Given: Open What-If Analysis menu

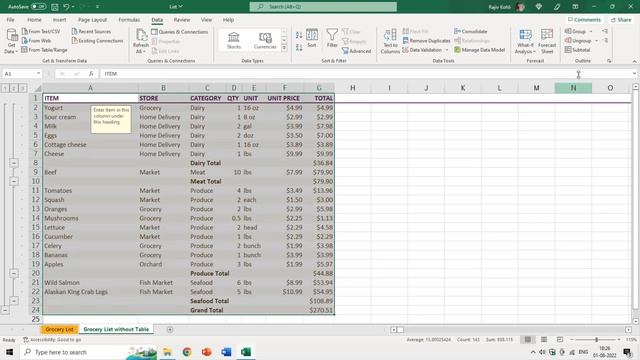Looking at the screenshot, I should coord(525,41).
